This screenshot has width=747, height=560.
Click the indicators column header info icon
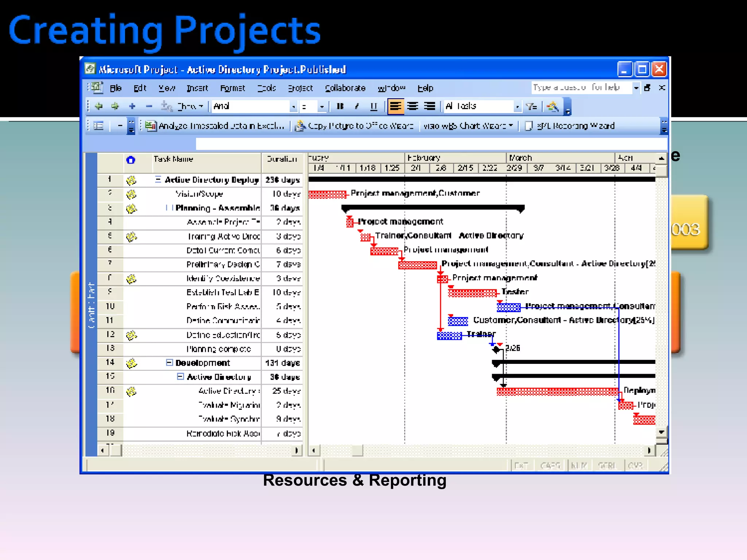131,160
